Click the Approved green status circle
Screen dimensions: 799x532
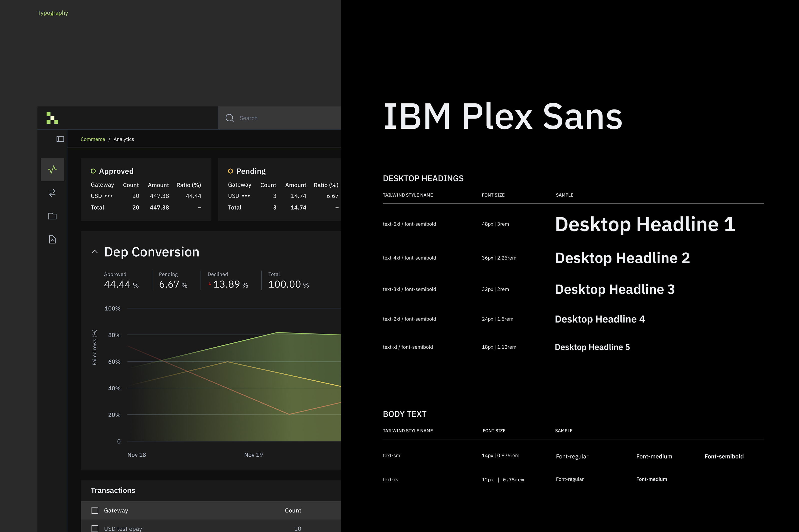coord(93,171)
